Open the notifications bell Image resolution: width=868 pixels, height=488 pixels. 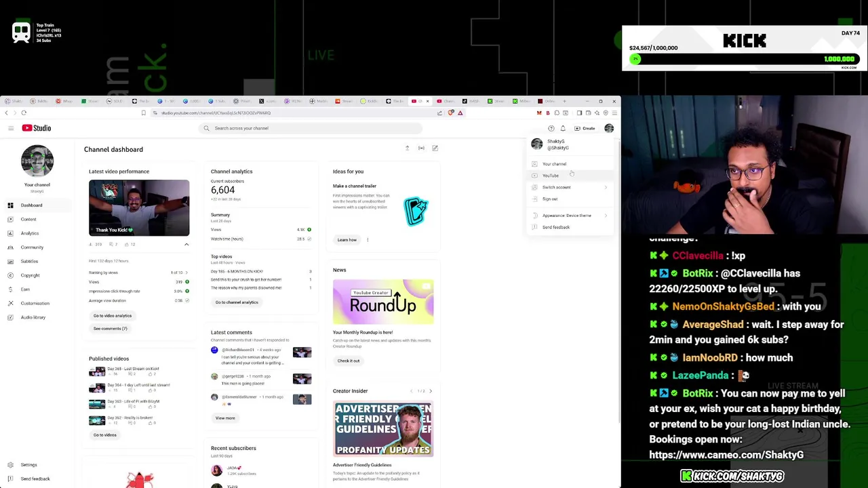[x=562, y=128]
